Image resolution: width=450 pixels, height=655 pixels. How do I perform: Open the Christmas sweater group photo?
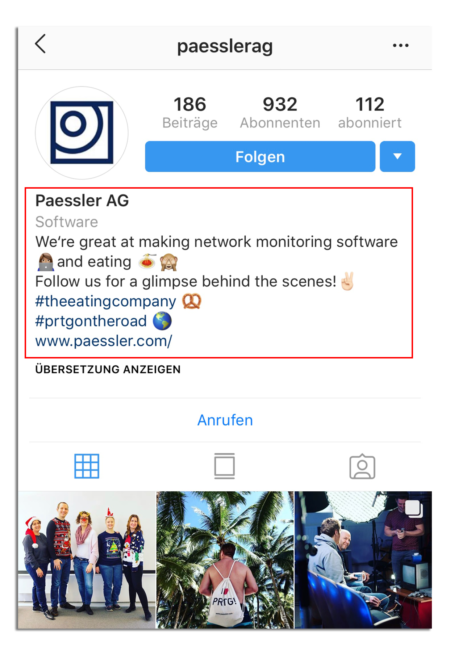(x=86, y=560)
